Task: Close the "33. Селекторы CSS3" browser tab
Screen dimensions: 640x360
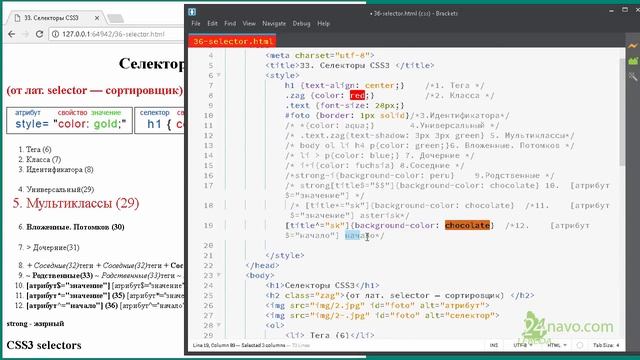Action: coord(97,18)
